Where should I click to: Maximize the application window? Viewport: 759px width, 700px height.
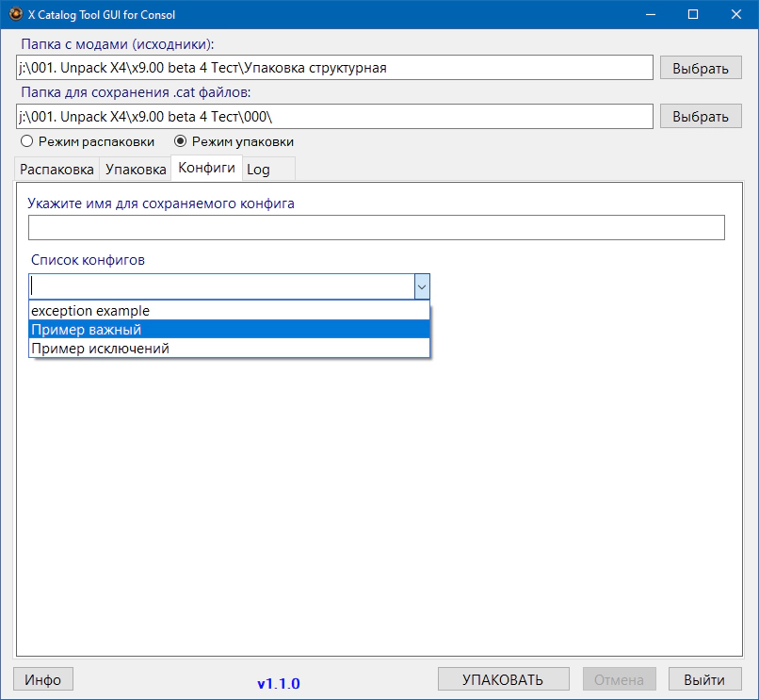pyautogui.click(x=693, y=15)
